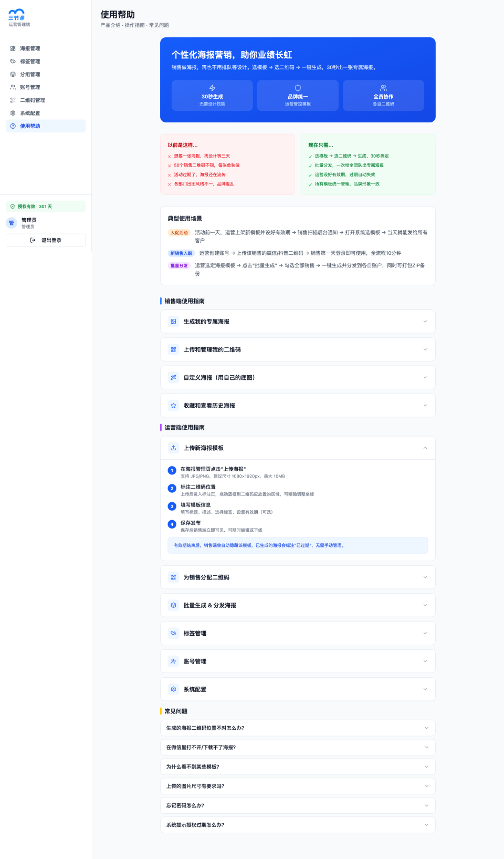
Task: Select 使用帮助 in the sidebar menu
Action: coord(46,126)
